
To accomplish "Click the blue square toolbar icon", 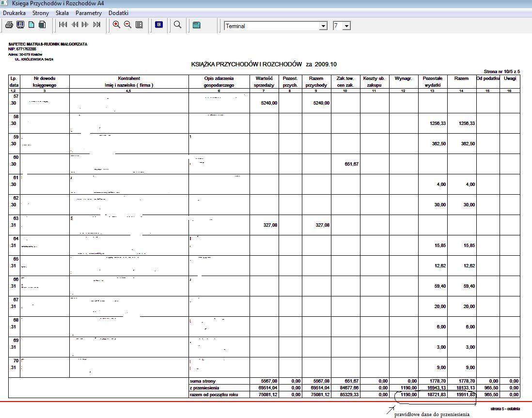I will [158, 25].
